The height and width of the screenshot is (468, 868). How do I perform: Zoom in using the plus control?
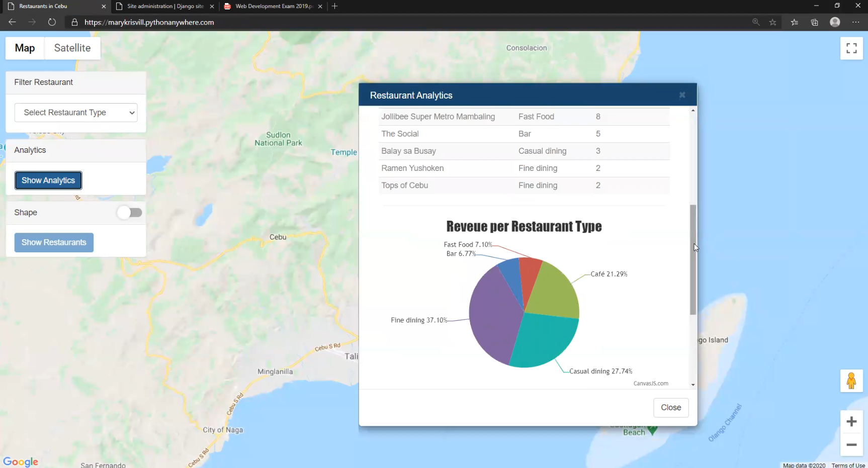tap(851, 421)
